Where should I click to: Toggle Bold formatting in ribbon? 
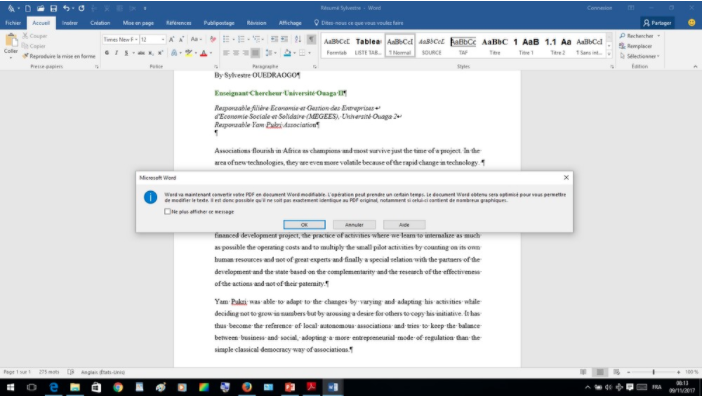click(107, 52)
